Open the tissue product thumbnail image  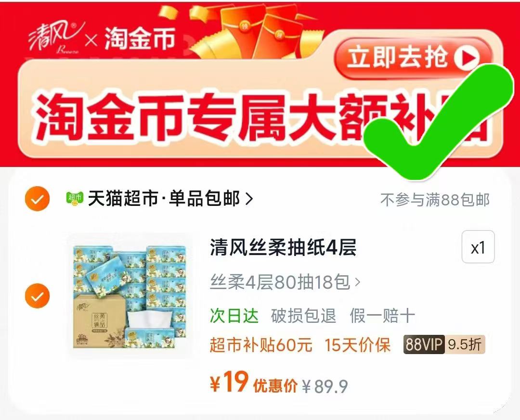[130, 296]
